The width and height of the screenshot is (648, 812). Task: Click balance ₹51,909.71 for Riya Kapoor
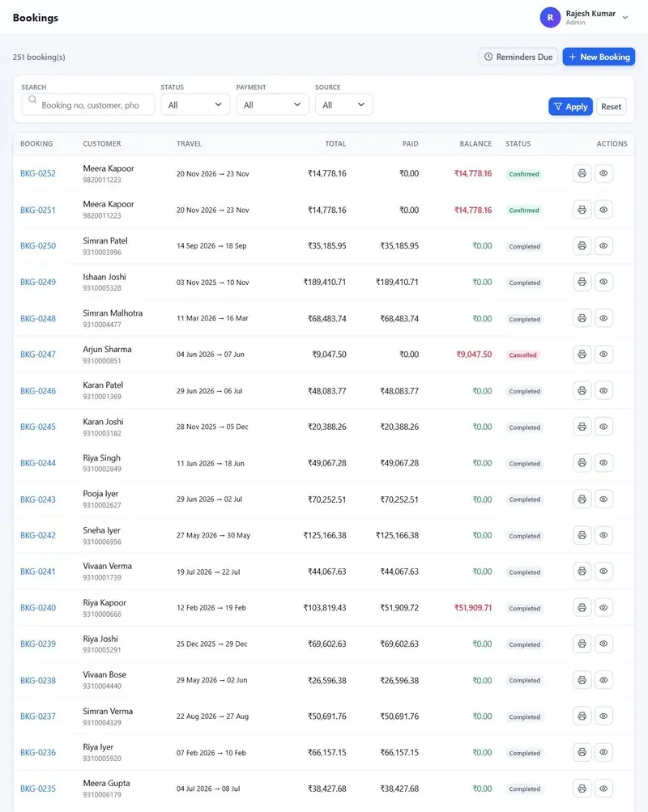tap(473, 607)
